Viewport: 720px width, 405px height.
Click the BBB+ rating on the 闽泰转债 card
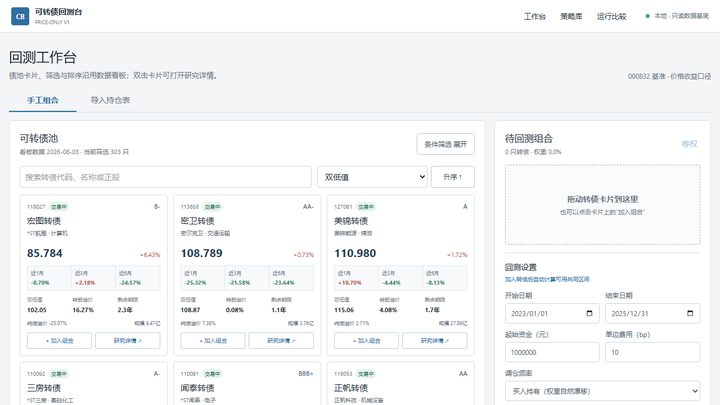coord(306,374)
